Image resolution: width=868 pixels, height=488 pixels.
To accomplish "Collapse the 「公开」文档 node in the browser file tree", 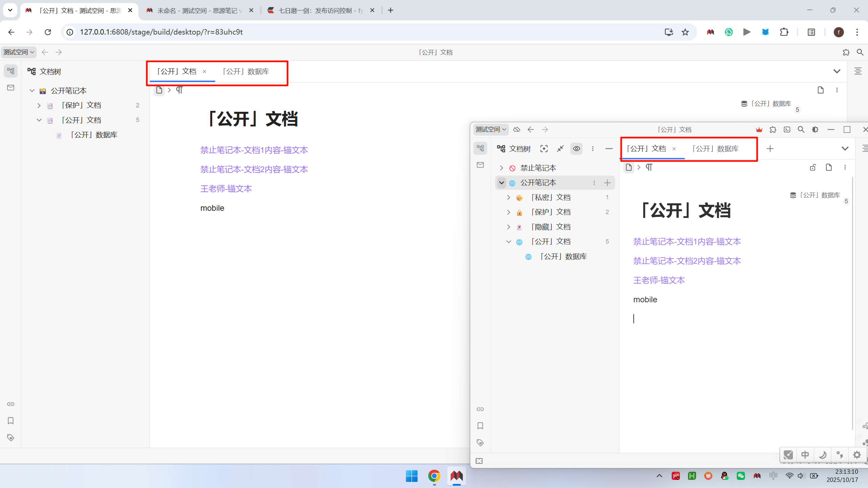I will tap(39, 120).
